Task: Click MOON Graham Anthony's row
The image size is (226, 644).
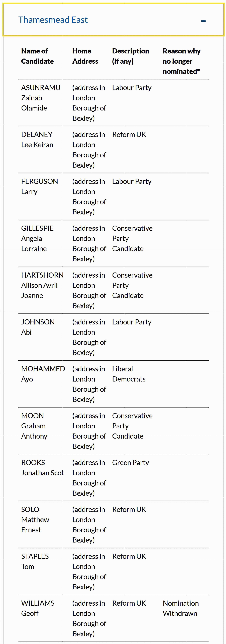Action: (34, 426)
